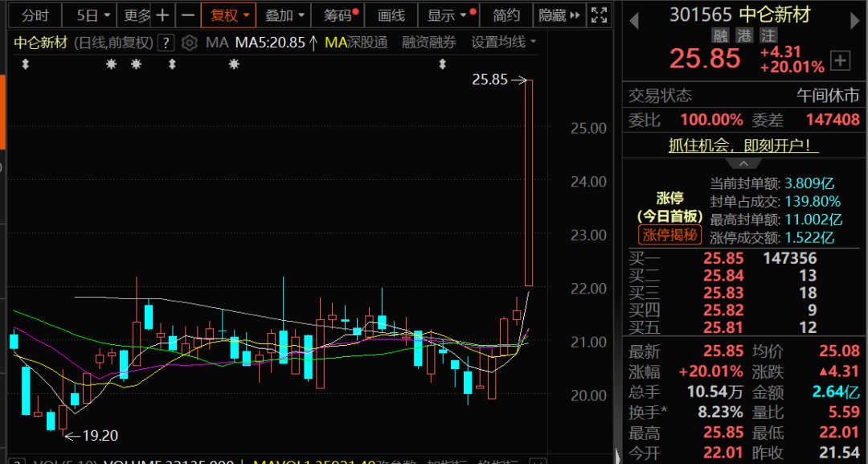Toggle fullscreen chart expand icon
Screen dimensions: 868x464
pyautogui.click(x=599, y=15)
